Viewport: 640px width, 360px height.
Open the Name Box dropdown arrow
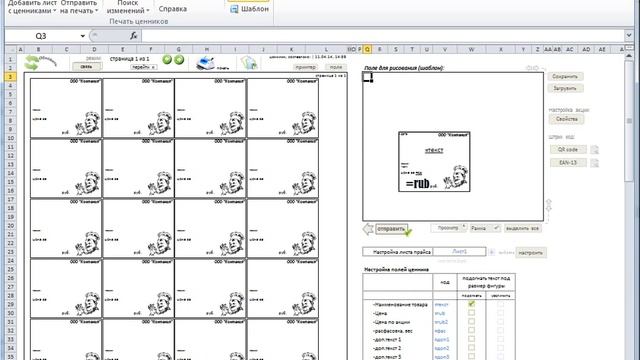point(82,36)
